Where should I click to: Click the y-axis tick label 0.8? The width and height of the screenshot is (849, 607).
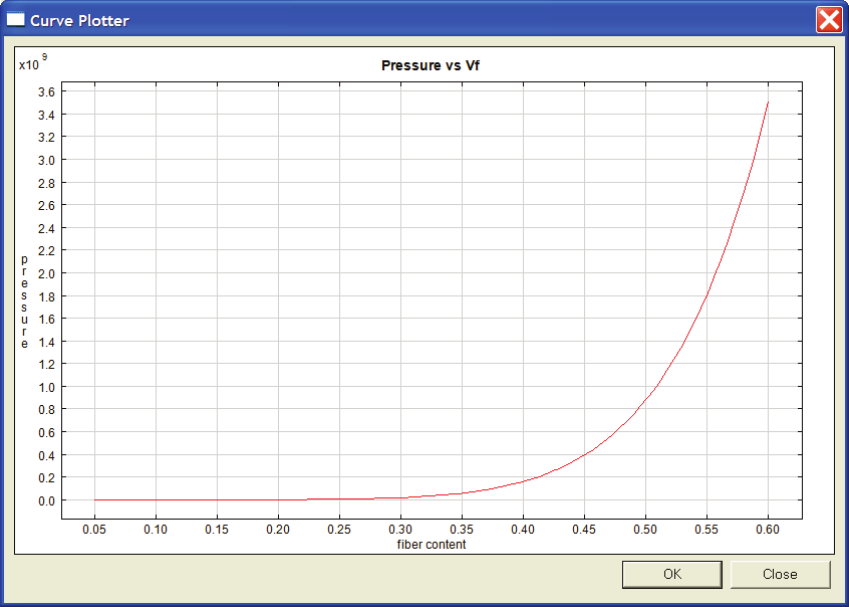pos(47,410)
